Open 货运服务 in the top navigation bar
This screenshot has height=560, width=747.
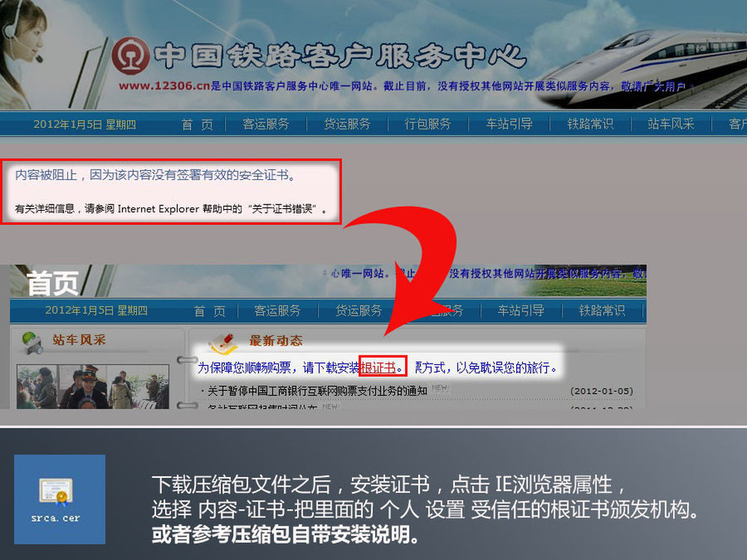point(347,124)
